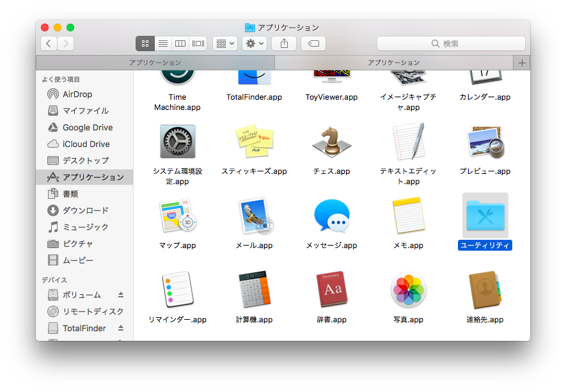Select the Chess knight app icon

point(331,141)
